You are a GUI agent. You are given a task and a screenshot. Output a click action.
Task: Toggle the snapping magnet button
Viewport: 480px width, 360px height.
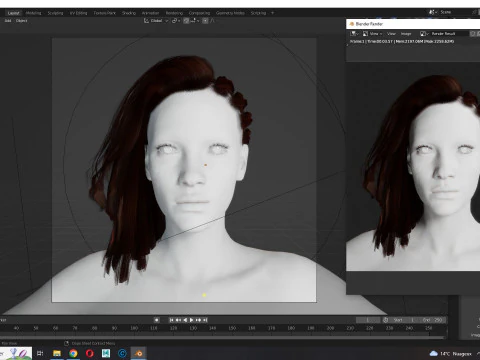coord(186,21)
